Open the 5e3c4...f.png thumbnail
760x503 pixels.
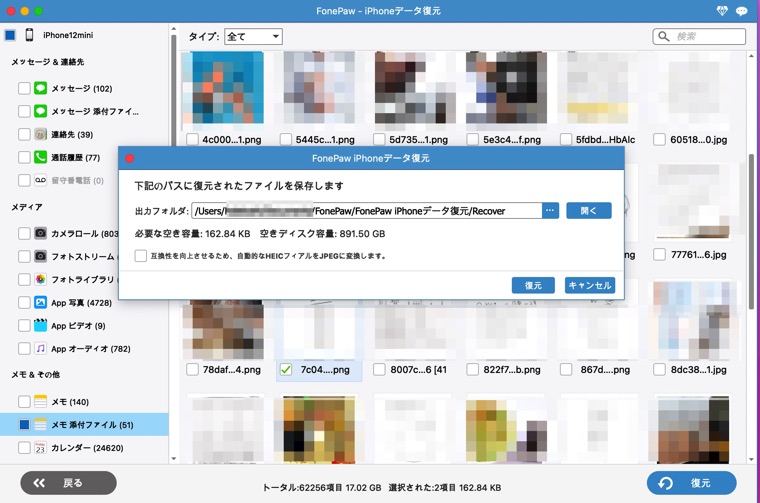pos(507,88)
